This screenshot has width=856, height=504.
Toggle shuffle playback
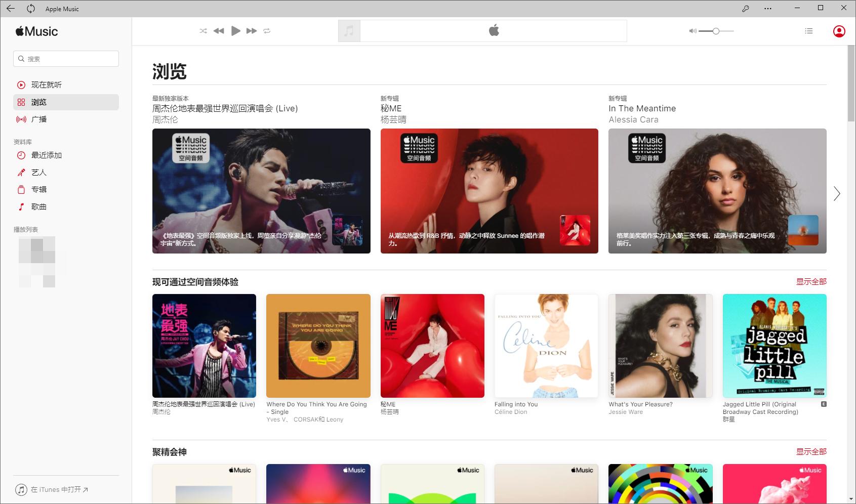[x=203, y=31]
